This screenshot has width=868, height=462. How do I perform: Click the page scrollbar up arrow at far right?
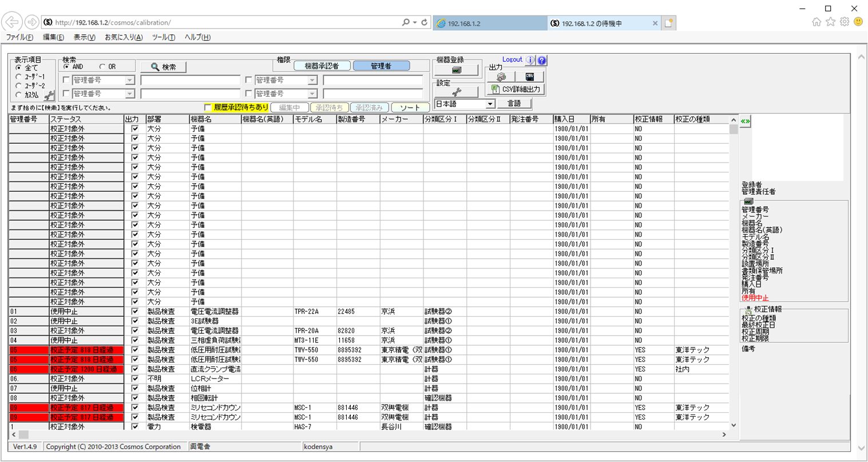coord(861,57)
